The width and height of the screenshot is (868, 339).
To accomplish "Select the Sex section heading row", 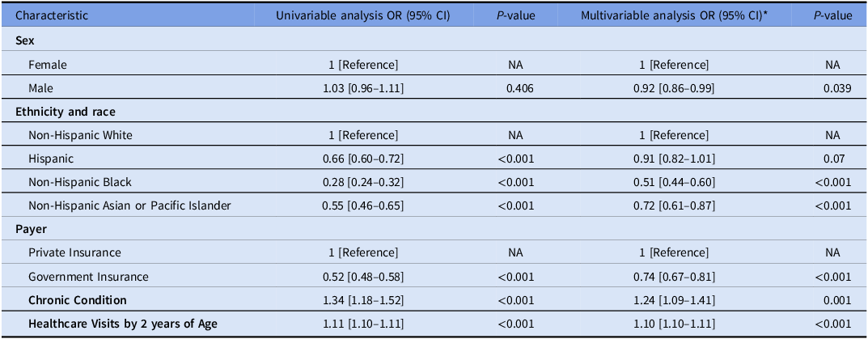I will click(25, 40).
